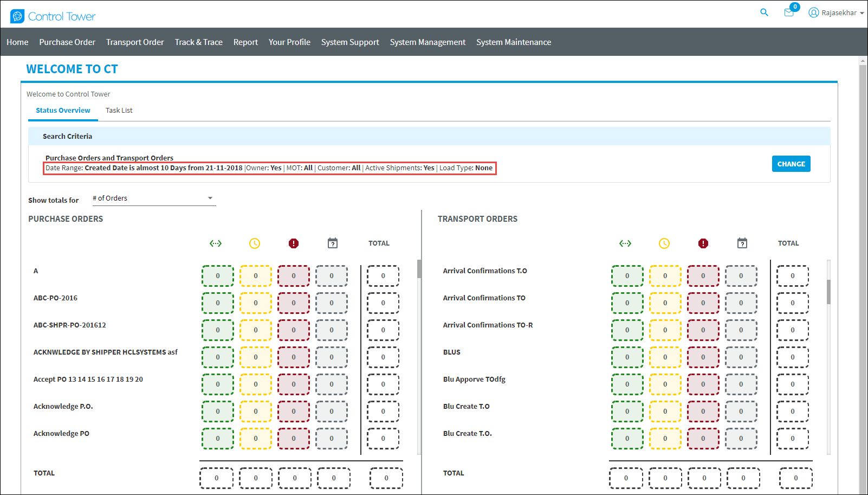868x495 pixels.
Task: Open the Transport Order menu
Action: pyautogui.click(x=135, y=42)
